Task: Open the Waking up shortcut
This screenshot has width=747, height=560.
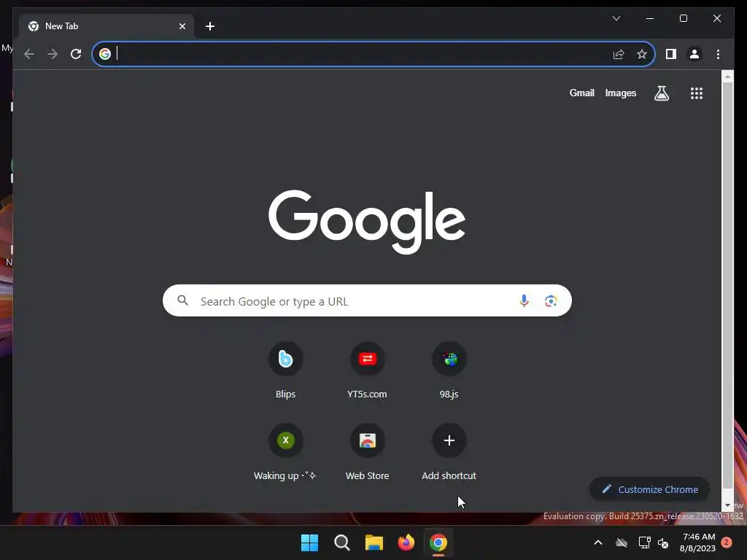Action: [x=285, y=453]
